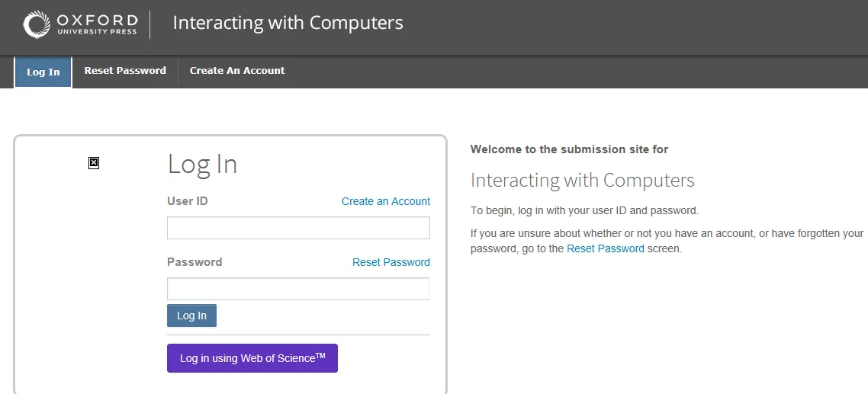Click the broken image icon beside Log In
This screenshot has height=394, width=868.
click(94, 162)
